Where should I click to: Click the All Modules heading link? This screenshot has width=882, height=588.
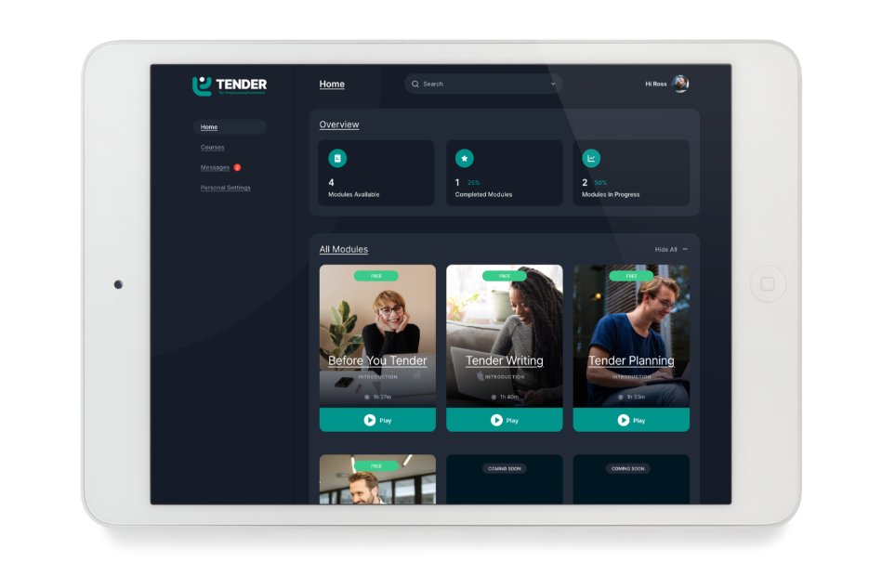click(343, 249)
